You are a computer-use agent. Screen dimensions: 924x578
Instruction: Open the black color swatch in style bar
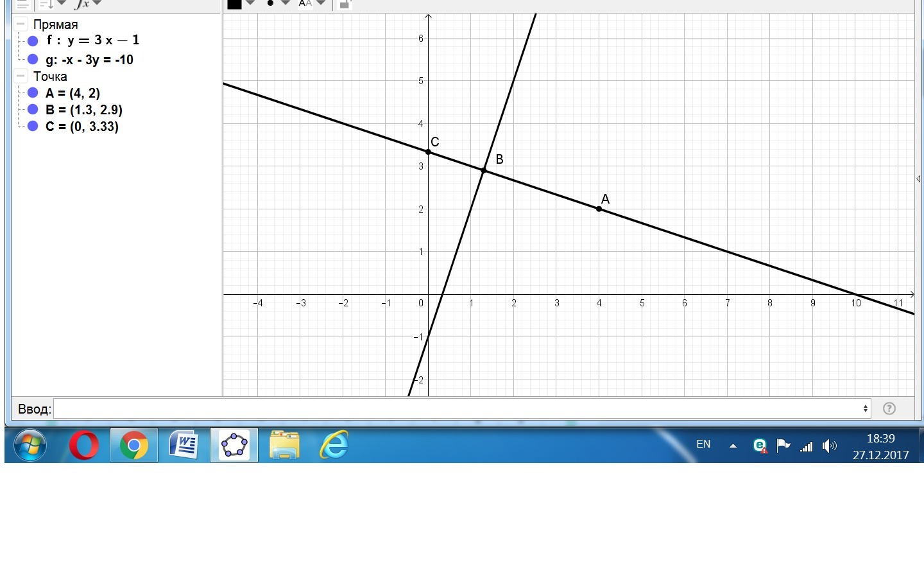pos(234,4)
